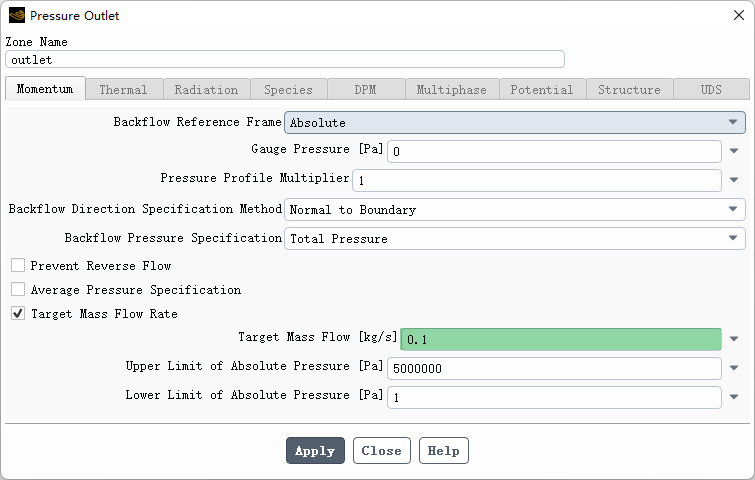The width and height of the screenshot is (755, 480).
Task: Close the Pressure Outlet dialog window
Action: (738, 16)
